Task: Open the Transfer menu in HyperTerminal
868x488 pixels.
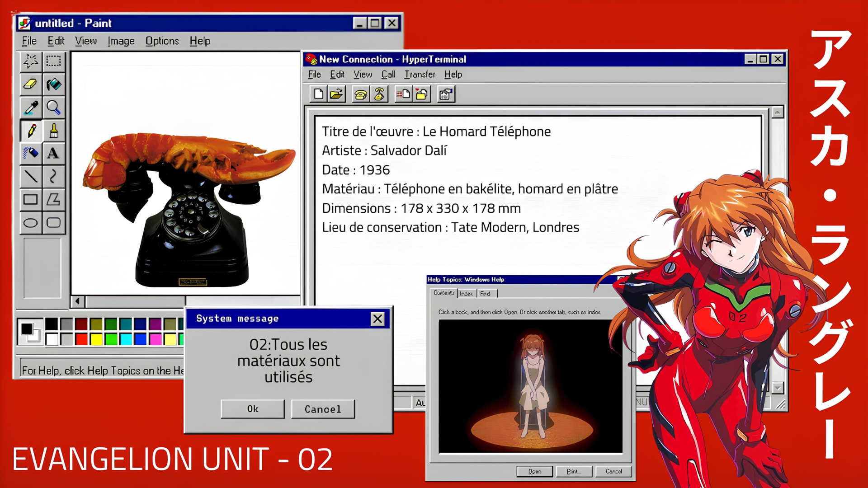Action: 420,75
